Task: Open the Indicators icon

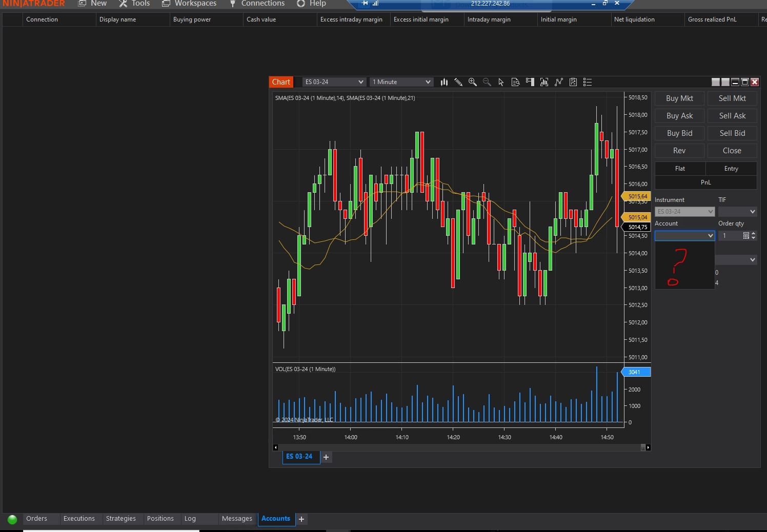Action: coord(559,82)
